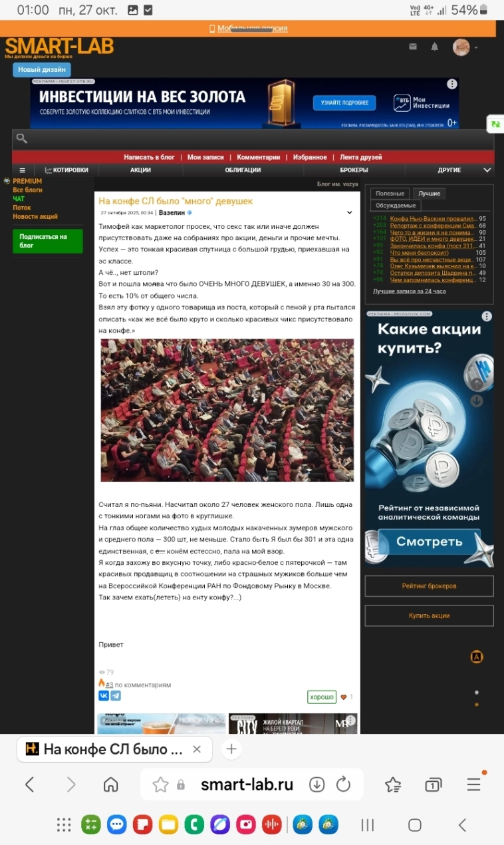Open ad options on "Какие акции купить" ad
The width and height of the screenshot is (504, 845).
(487, 317)
